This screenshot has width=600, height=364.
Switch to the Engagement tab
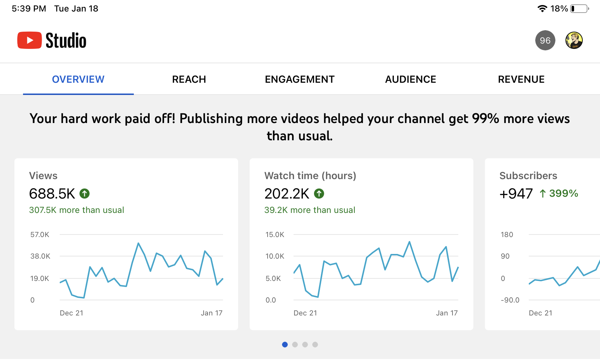[x=300, y=79]
